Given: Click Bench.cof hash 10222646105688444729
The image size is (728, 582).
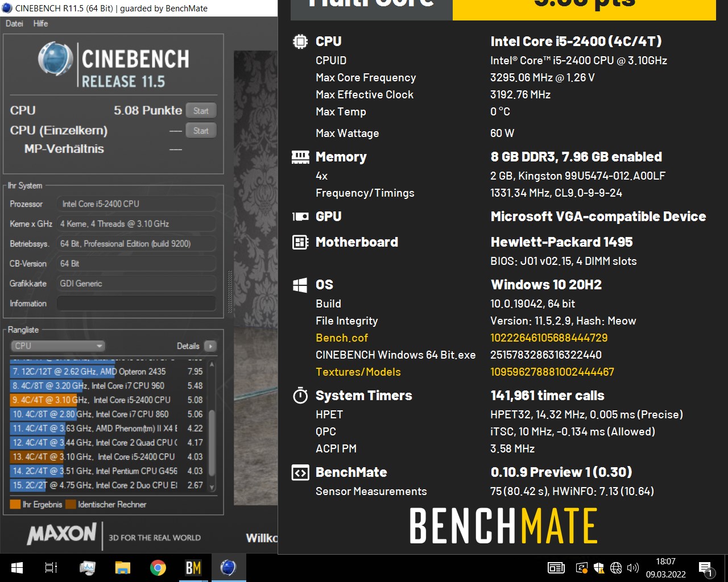Looking at the screenshot, I should coord(549,338).
